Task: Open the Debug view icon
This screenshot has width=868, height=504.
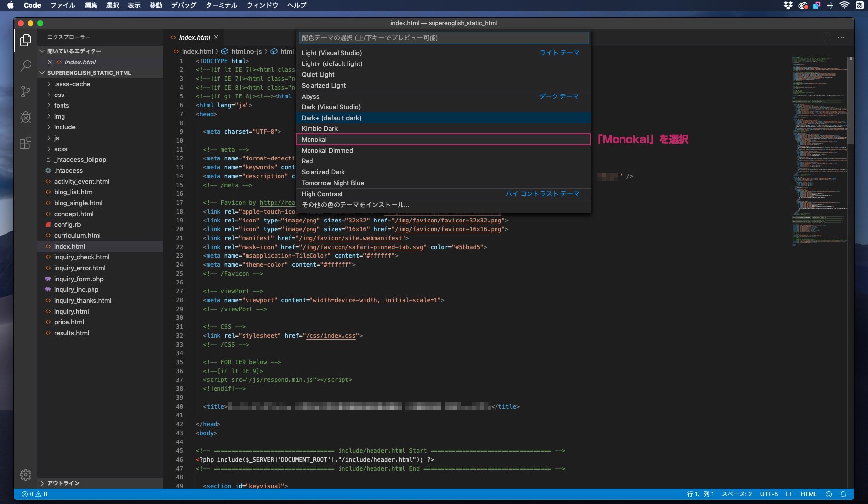Action: tap(26, 117)
